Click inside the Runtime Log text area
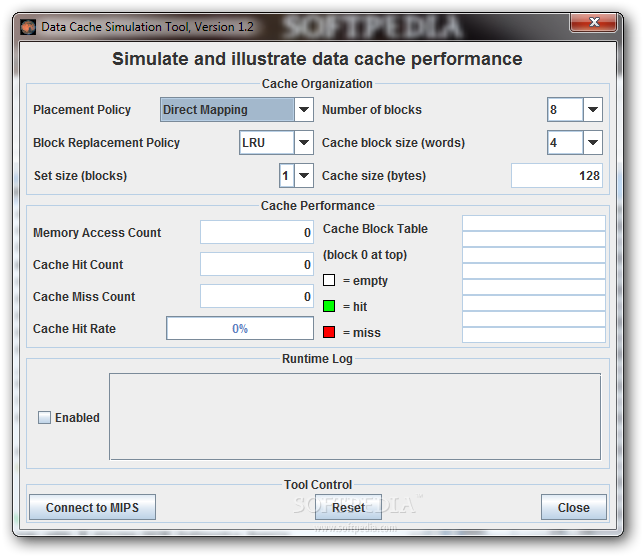Screen dimensions: 644x557 tap(355, 417)
